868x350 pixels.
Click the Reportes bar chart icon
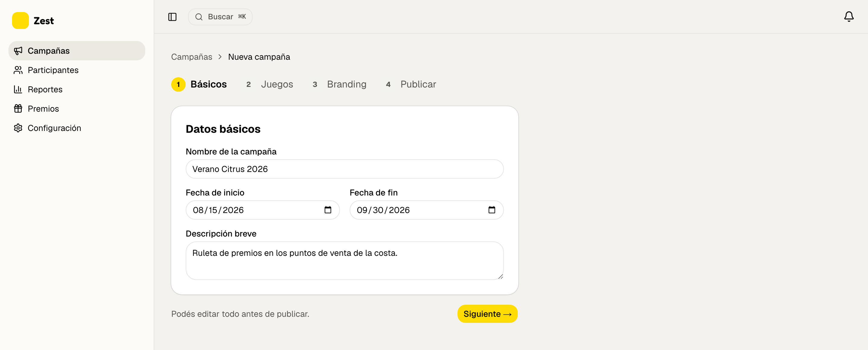(18, 89)
